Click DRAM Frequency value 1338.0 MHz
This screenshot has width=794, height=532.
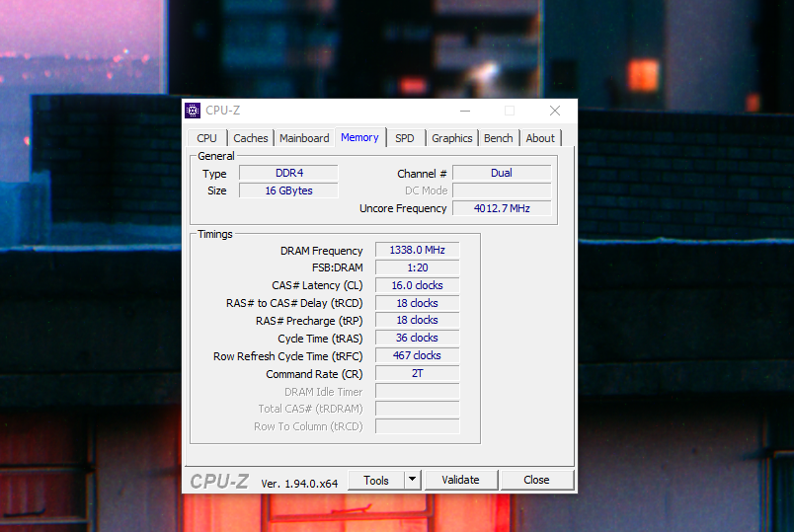(418, 250)
